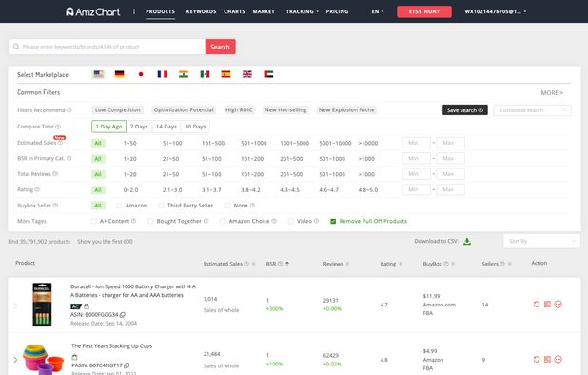Open the EN language dropdown

[x=377, y=11]
